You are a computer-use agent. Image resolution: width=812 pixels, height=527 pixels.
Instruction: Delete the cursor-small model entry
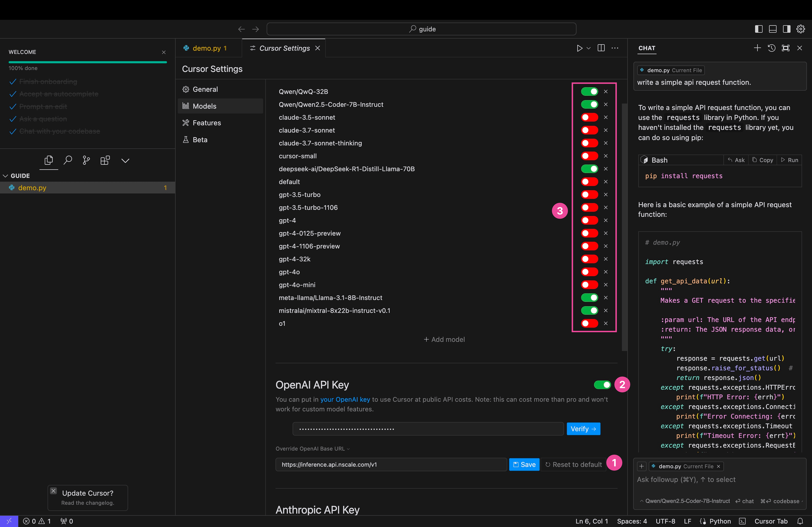tap(606, 156)
